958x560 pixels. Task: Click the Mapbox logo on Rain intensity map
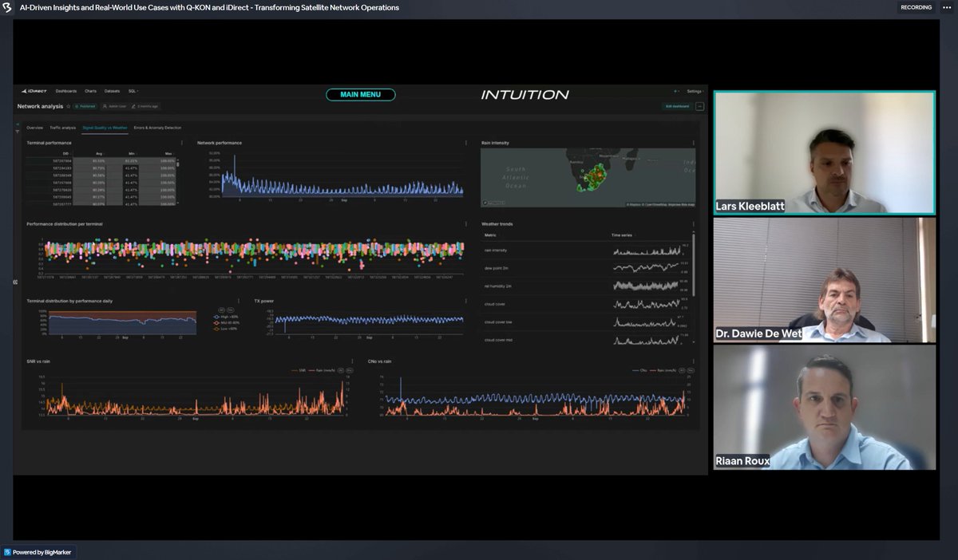pos(493,203)
